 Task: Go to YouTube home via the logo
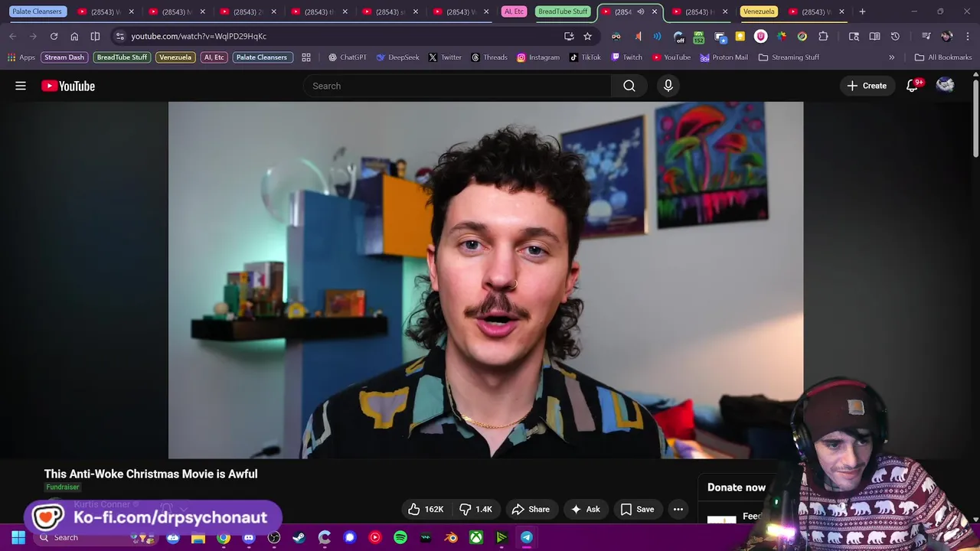click(x=68, y=86)
